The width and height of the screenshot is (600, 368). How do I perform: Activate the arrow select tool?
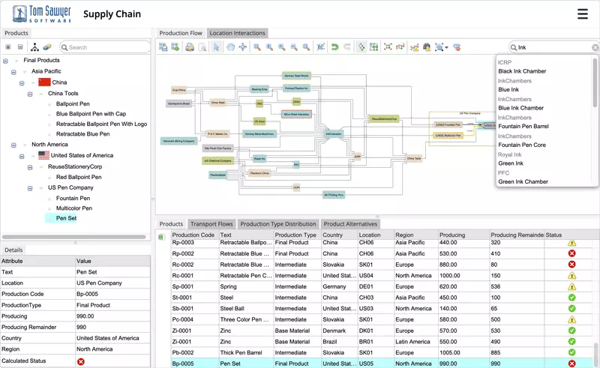tap(217, 47)
